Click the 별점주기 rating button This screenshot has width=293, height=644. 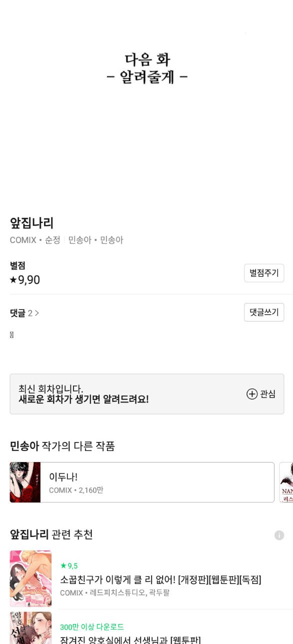coord(264,273)
